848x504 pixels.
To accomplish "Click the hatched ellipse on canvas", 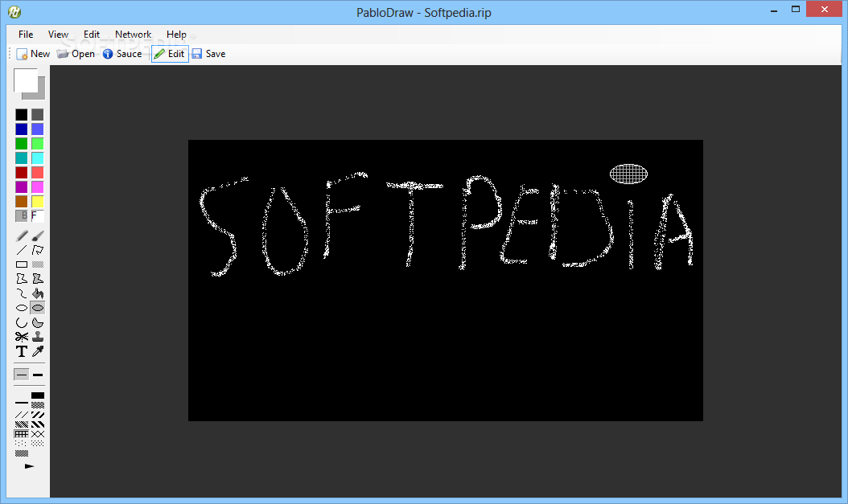I will [x=628, y=174].
